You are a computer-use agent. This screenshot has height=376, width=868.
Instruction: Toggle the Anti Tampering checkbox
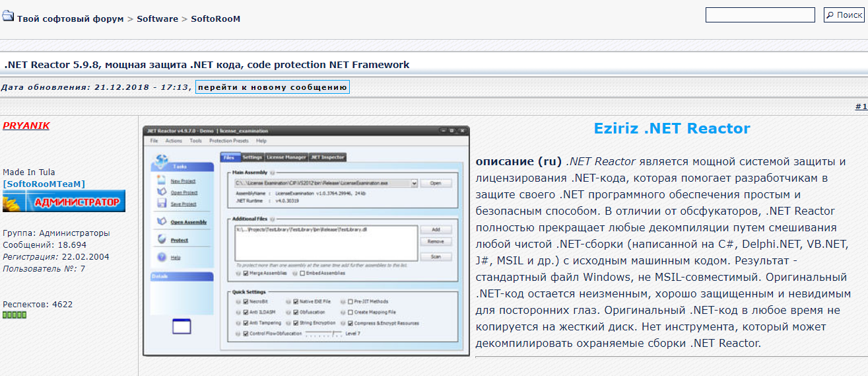(246, 323)
